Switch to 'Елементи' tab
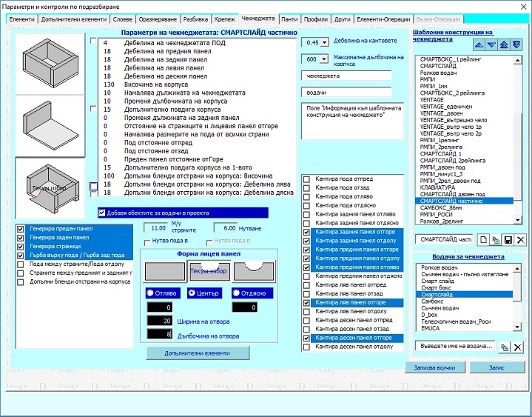The height and width of the screenshot is (417, 532). click(21, 19)
